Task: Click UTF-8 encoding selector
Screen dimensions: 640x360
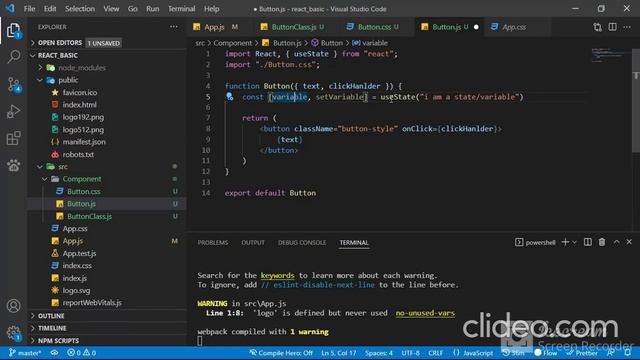Action: tap(410, 353)
